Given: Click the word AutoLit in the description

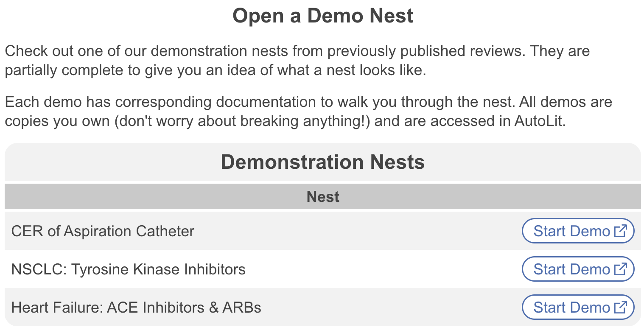Looking at the screenshot, I should (x=540, y=121).
